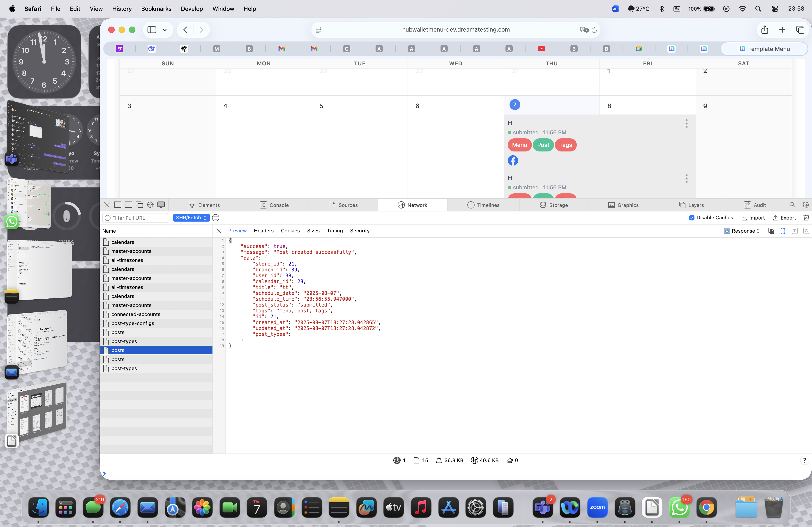This screenshot has height=527, width=812.
Task: Open first tt post three-dot menu
Action: click(686, 123)
